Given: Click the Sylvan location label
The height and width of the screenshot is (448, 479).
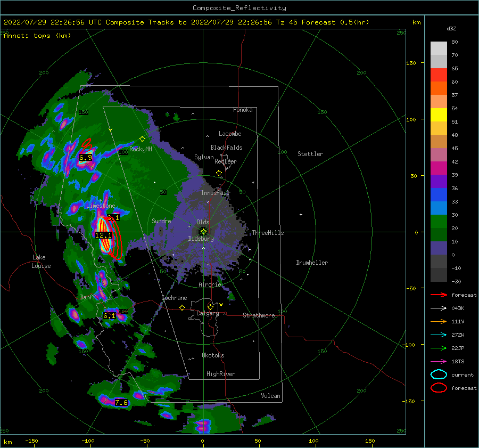Looking at the screenshot, I should (204, 157).
